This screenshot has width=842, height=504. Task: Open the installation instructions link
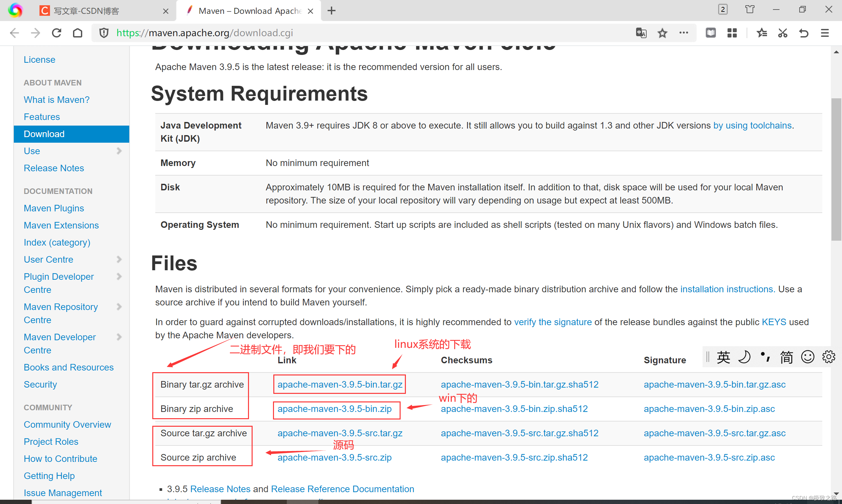[x=728, y=289]
